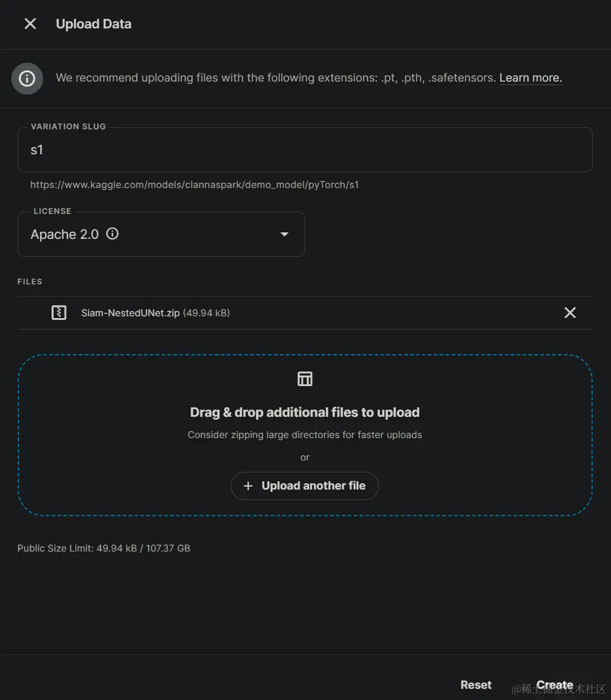
Task: Click the X next to the uploaded file
Action: [570, 312]
